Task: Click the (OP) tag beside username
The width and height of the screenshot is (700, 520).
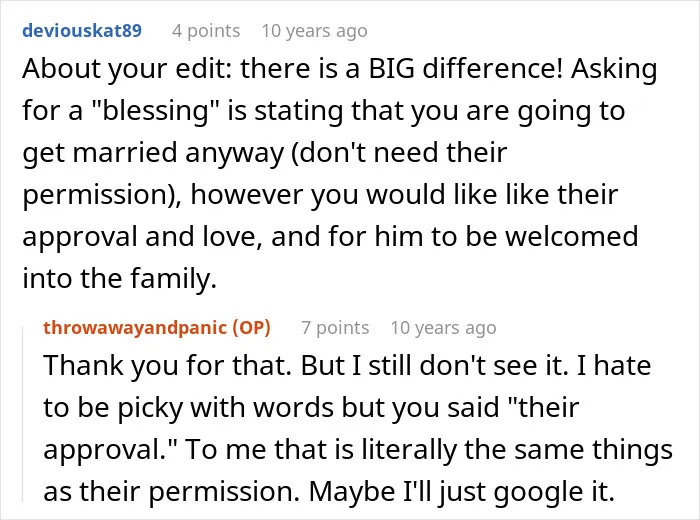Action: point(251,328)
